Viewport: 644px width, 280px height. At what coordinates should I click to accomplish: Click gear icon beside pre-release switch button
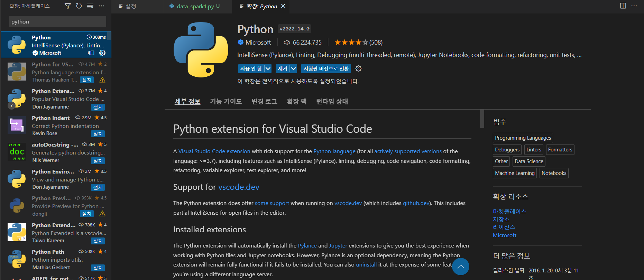point(358,68)
